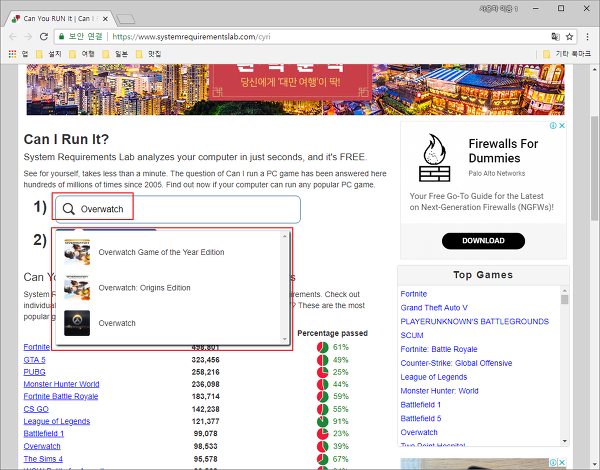Image resolution: width=600 pixels, height=470 pixels.
Task: Click the game search input field
Action: coord(178,209)
